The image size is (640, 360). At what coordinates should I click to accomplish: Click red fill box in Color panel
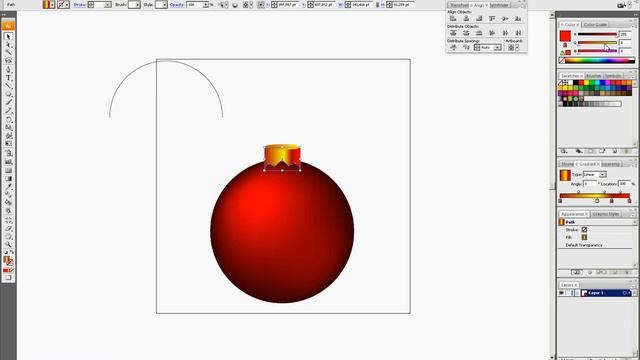[565, 36]
